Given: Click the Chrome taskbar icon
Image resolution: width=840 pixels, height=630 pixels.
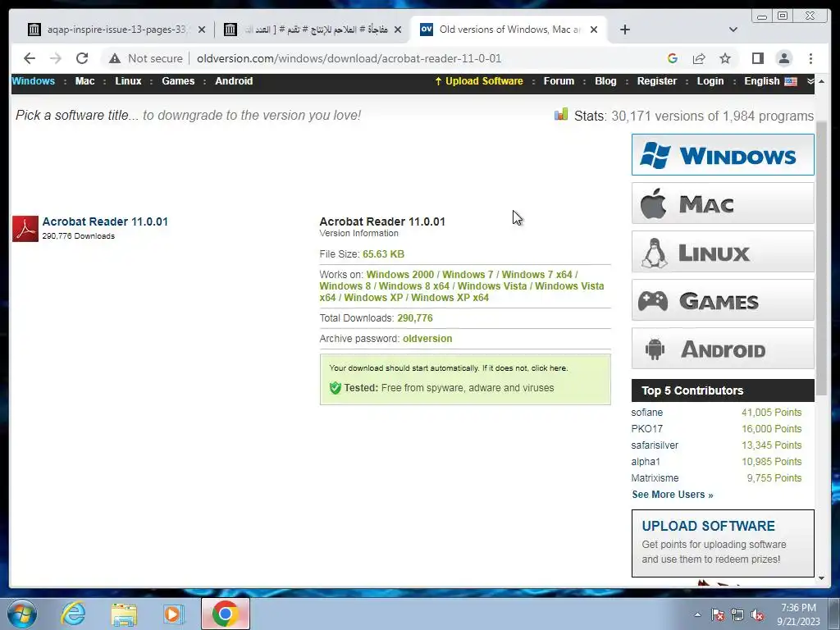Looking at the screenshot, I should coord(226,614).
